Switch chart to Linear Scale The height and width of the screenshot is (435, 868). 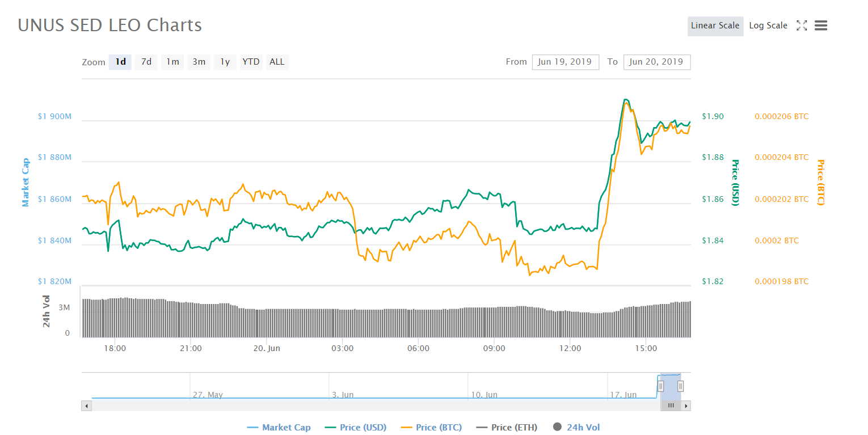(715, 26)
